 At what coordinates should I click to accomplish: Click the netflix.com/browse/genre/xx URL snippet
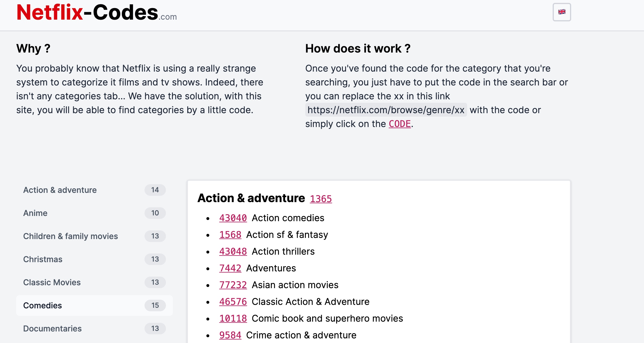386,110
